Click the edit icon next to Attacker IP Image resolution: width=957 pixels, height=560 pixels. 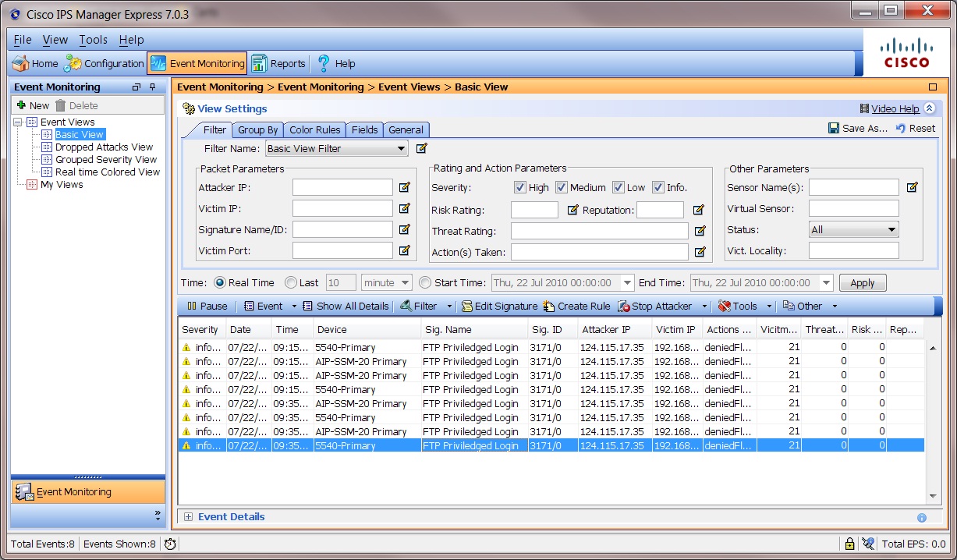click(x=405, y=187)
